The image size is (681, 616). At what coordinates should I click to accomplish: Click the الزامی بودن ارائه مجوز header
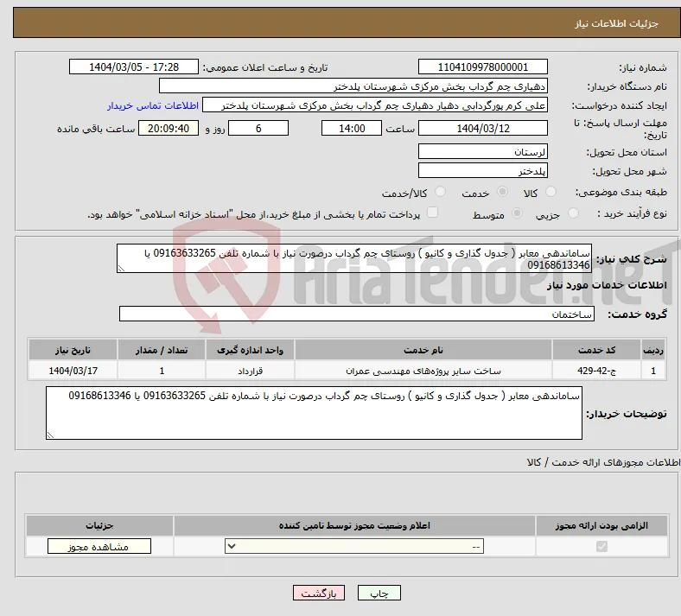pyautogui.click(x=601, y=525)
